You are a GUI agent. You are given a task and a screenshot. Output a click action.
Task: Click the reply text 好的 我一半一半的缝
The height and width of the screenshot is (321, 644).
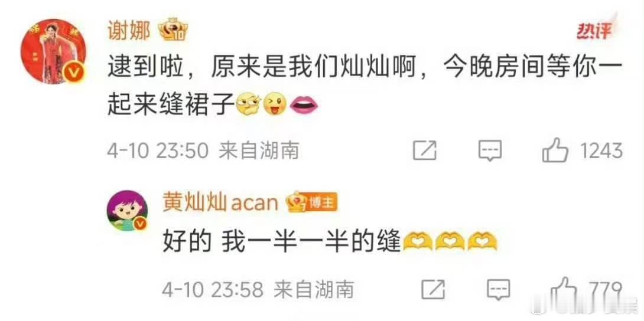point(281,243)
